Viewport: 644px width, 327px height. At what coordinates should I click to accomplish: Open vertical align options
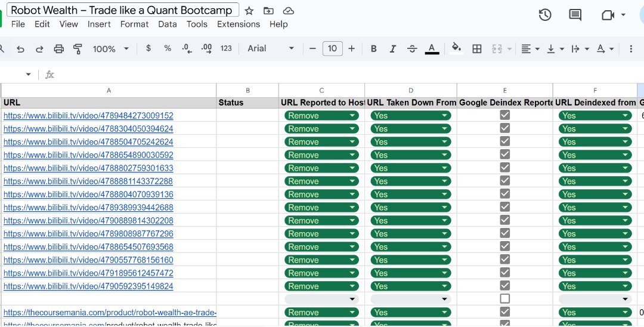(x=555, y=49)
